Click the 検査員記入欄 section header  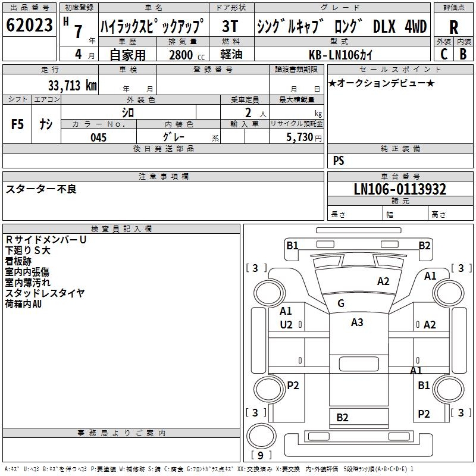121,229
